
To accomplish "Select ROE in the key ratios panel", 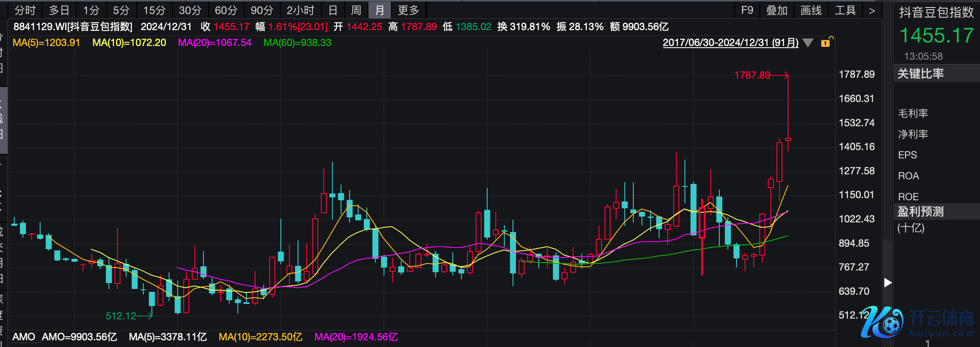I will click(x=908, y=196).
